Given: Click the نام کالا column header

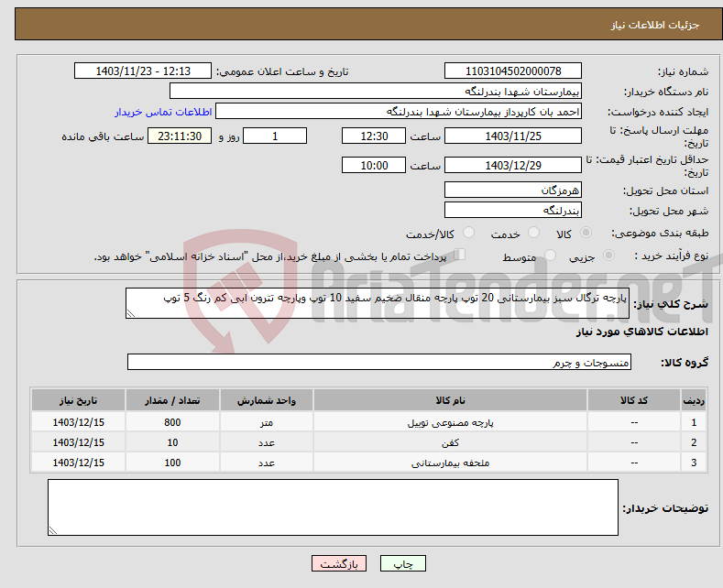Looking at the screenshot, I should pos(450,400).
